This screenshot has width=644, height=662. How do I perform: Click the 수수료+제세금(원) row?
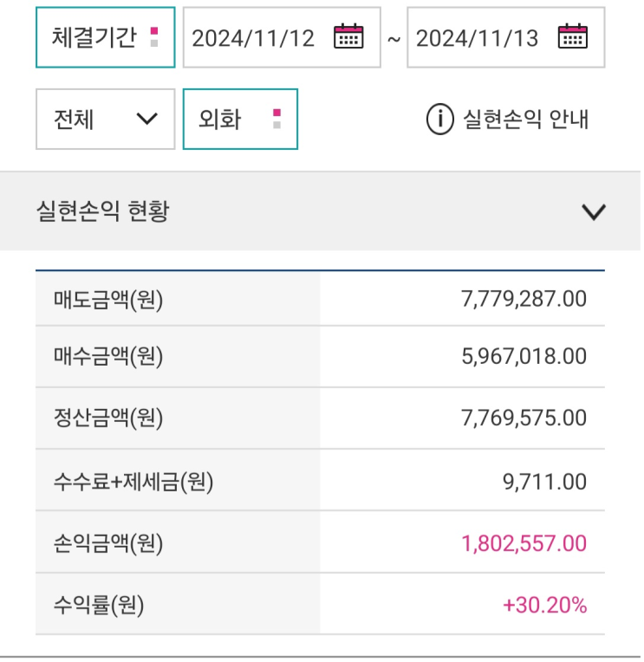pyautogui.click(x=322, y=483)
